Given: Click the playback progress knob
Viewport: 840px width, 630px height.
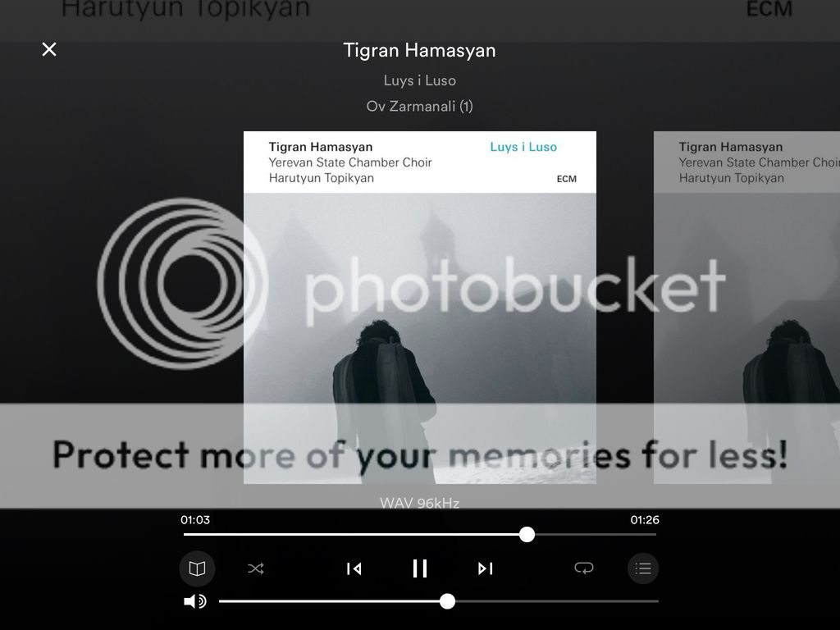Looking at the screenshot, I should [x=527, y=534].
